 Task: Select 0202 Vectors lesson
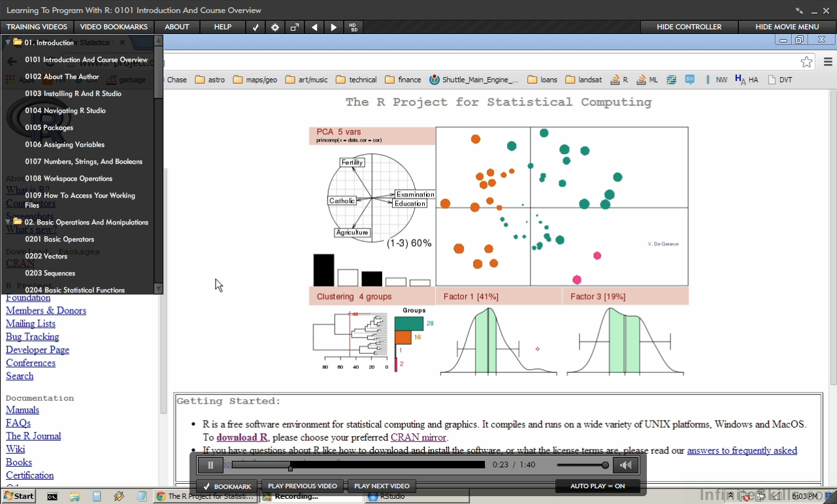[x=46, y=256]
